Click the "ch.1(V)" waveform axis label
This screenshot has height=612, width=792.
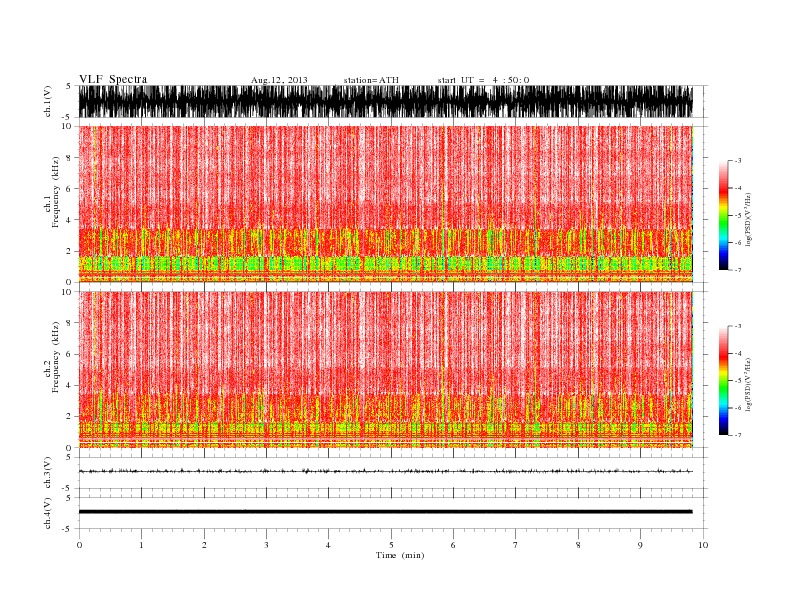(x=48, y=101)
